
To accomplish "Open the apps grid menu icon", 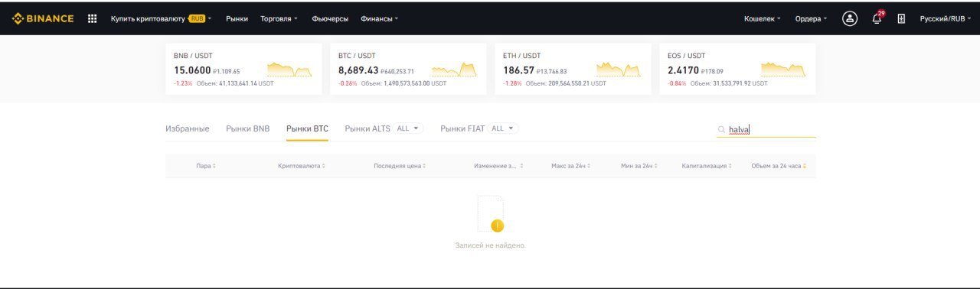I will coord(93,18).
